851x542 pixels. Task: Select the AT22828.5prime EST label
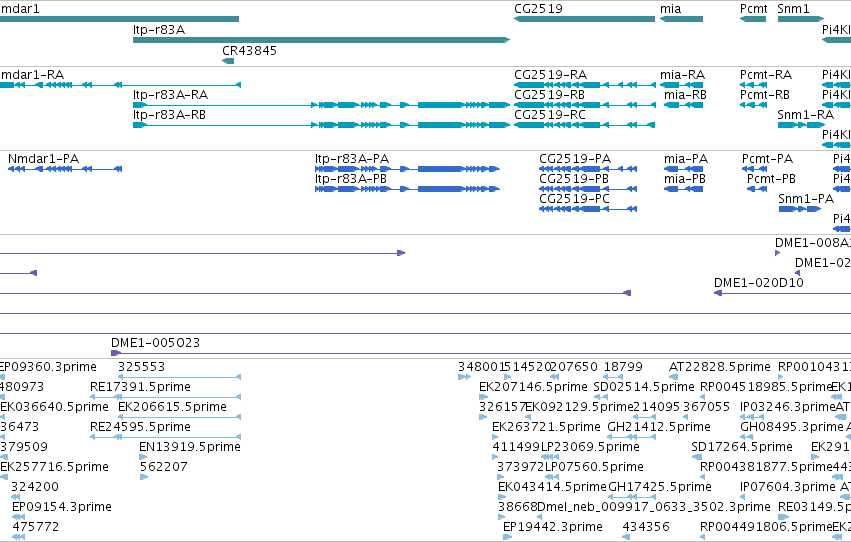[720, 367]
